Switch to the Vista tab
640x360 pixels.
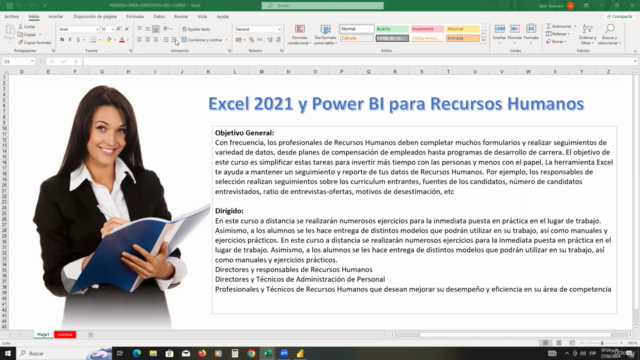pyautogui.click(x=202, y=17)
